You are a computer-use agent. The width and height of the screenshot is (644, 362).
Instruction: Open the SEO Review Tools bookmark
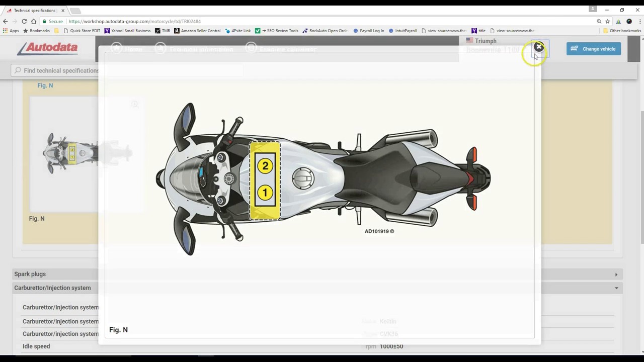277,31
